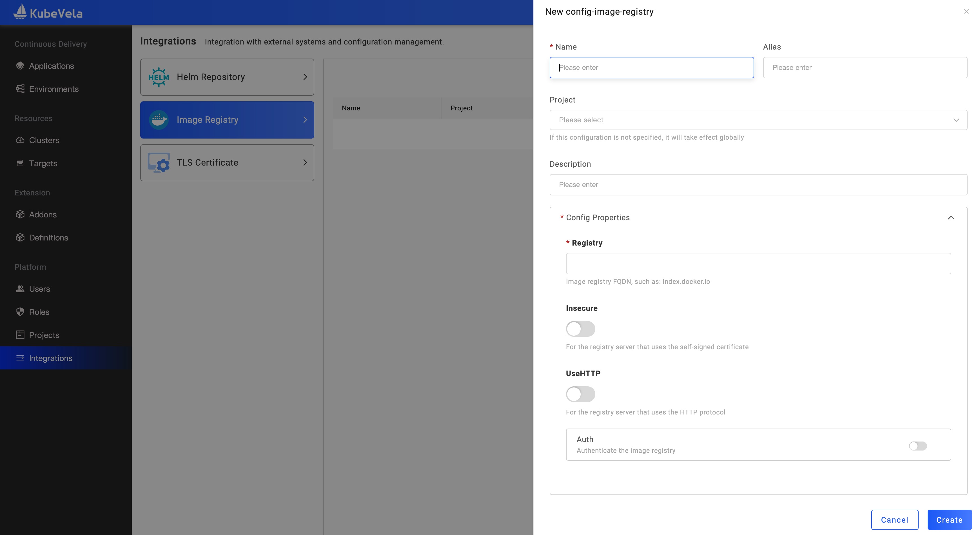
Task: Toggle Auth image registry authentication
Action: coord(917,445)
